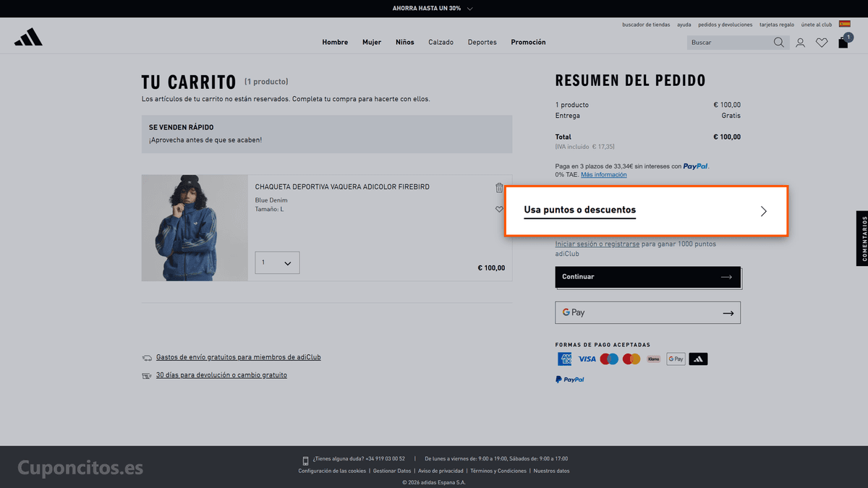Click the G Pay accepted payment icon
The width and height of the screenshot is (868, 488).
click(676, 359)
